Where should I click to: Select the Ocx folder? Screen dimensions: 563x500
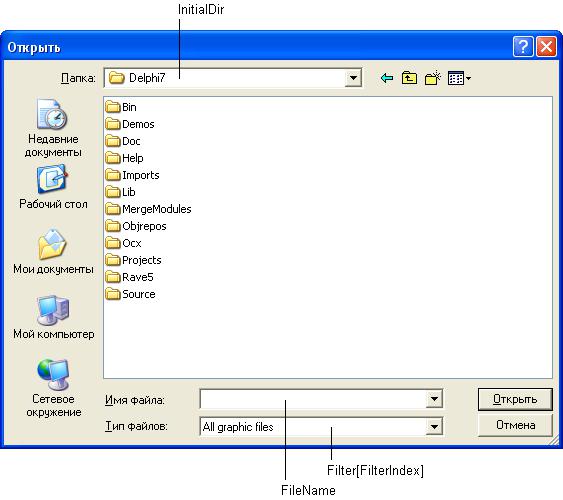click(124, 243)
